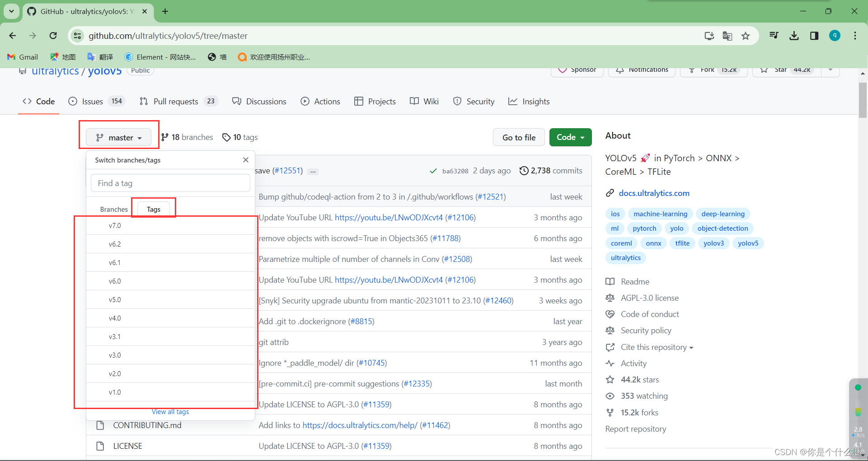The image size is (868, 461).
Task: Open the AGPL-3.0 license link
Action: point(642,298)
